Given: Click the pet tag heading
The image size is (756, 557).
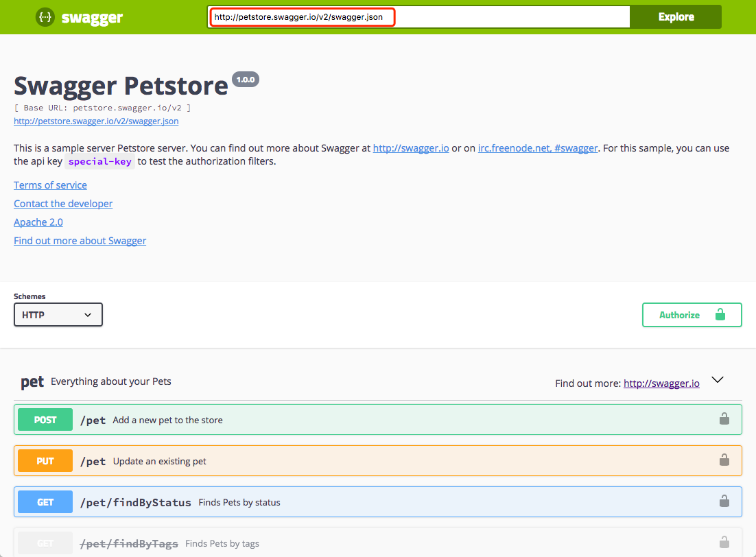Looking at the screenshot, I should click(32, 382).
